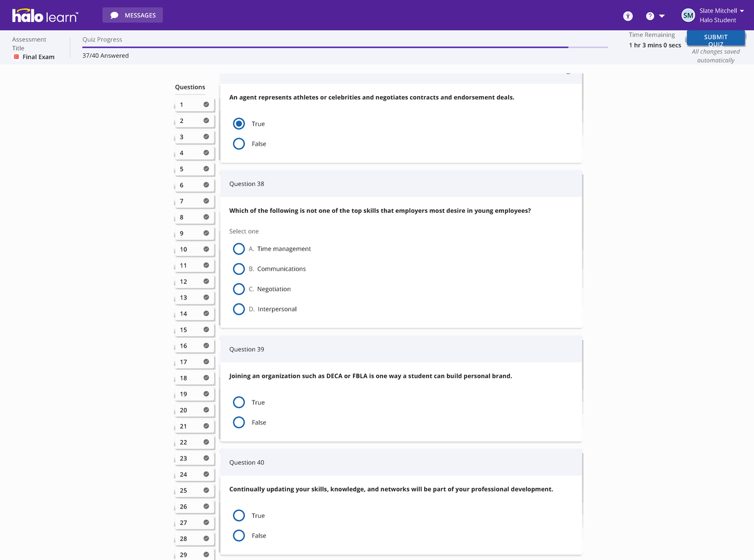
Task: Click the answered check icon for question 5
Action: coord(206,169)
